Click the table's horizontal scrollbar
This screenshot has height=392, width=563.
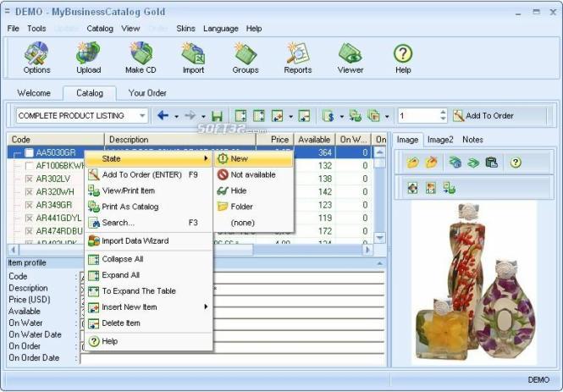pyautogui.click(x=190, y=249)
